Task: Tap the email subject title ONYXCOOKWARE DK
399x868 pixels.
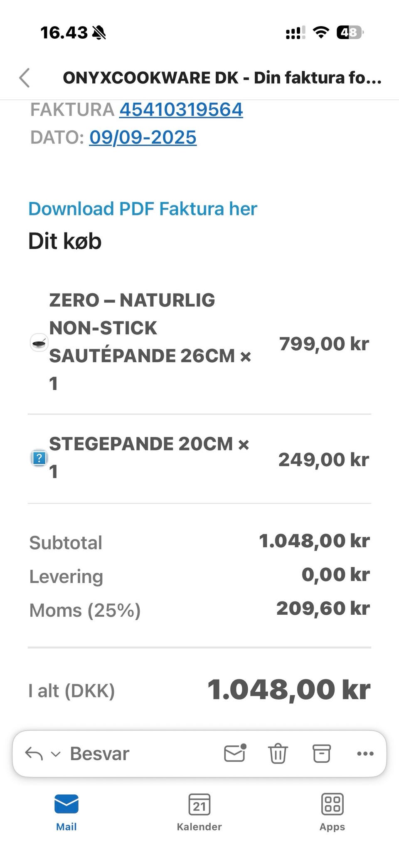Action: [222, 78]
